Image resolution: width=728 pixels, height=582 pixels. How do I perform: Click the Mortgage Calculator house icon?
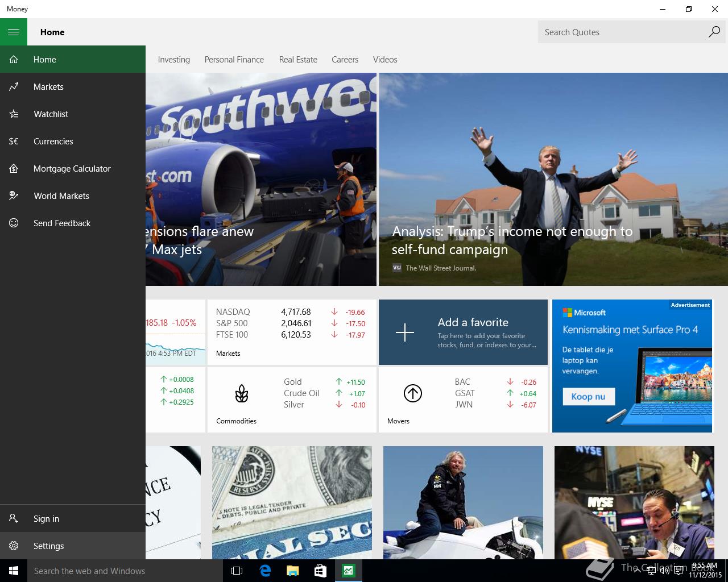[x=14, y=168]
